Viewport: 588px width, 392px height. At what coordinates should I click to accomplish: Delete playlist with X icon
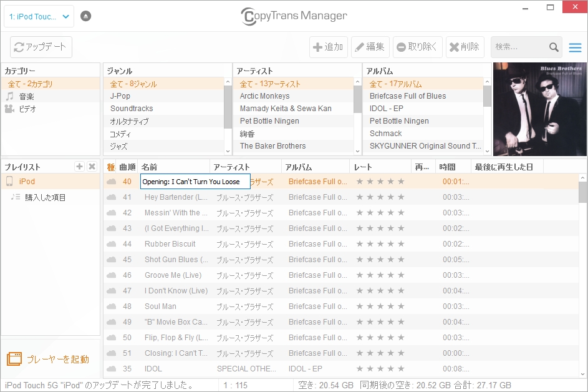pyautogui.click(x=92, y=166)
